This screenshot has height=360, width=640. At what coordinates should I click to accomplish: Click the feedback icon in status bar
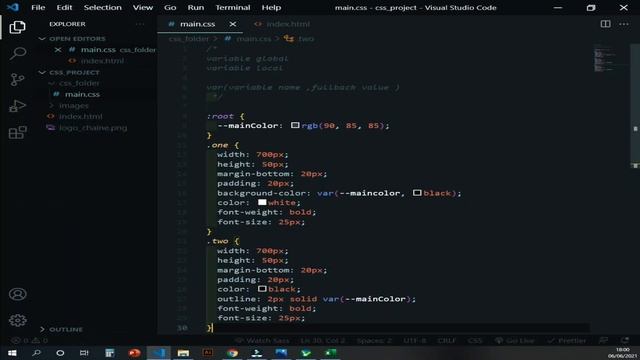(604, 340)
